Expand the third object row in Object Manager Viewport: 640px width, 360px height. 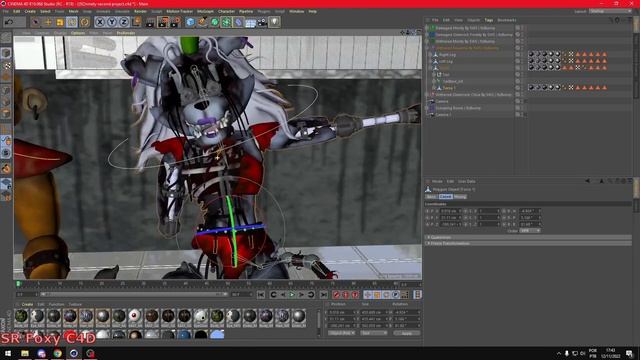(427, 41)
